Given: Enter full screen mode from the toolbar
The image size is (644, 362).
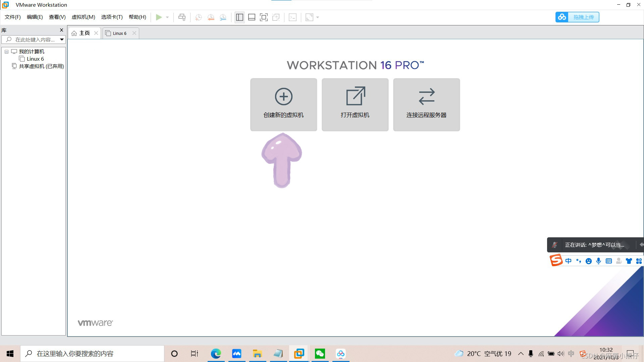Looking at the screenshot, I should (x=264, y=17).
